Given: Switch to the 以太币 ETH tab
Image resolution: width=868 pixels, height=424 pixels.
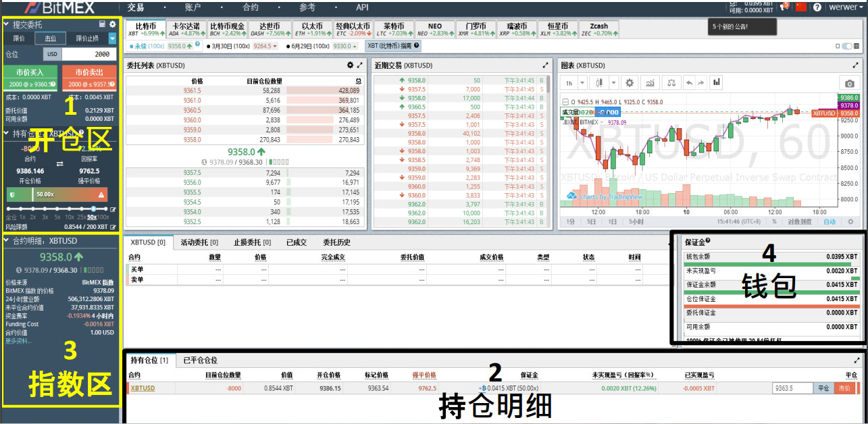Looking at the screenshot, I should pyautogui.click(x=312, y=29).
